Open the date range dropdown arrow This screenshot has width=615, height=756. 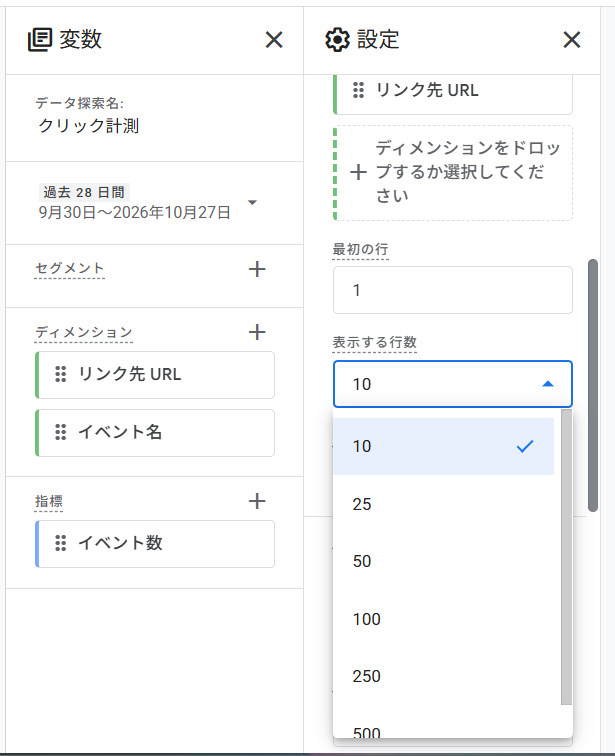(252, 202)
